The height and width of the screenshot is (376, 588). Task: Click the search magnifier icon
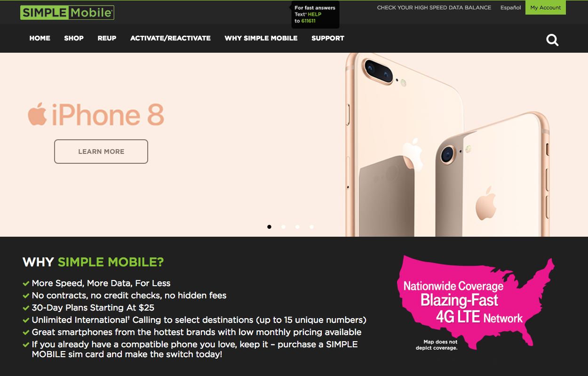pyautogui.click(x=552, y=40)
